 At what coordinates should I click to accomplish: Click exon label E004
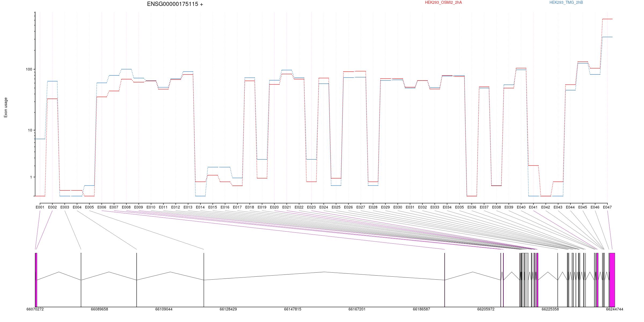pyautogui.click(x=77, y=207)
